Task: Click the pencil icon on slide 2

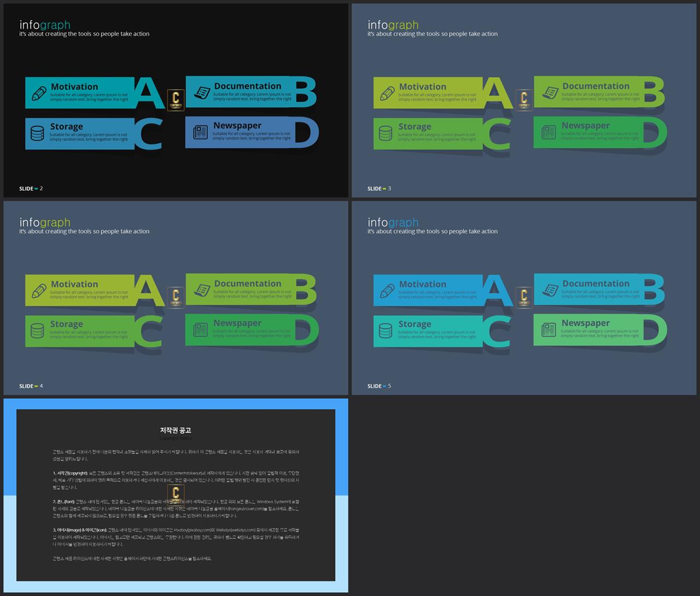Action: coord(39,94)
